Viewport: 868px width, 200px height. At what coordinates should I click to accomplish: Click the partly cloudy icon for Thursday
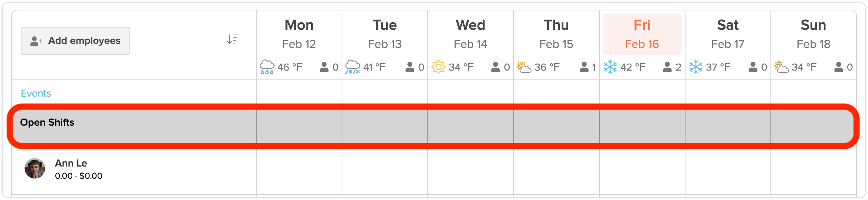(524, 67)
